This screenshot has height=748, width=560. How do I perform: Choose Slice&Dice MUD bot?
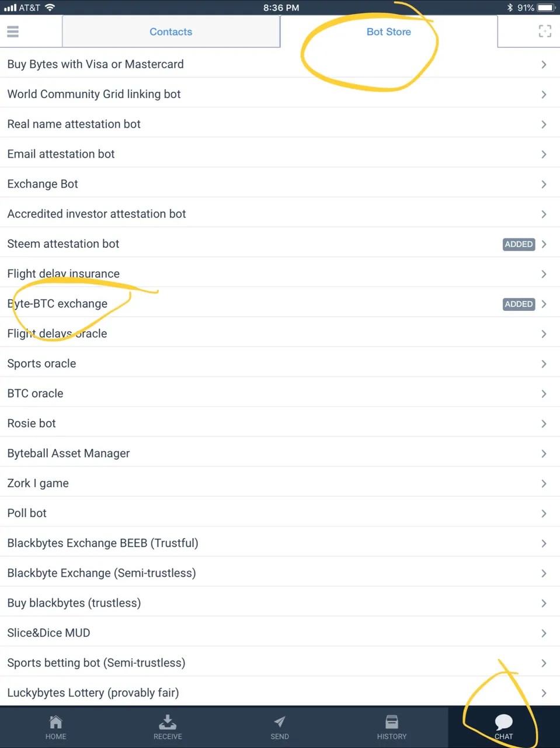click(x=280, y=633)
